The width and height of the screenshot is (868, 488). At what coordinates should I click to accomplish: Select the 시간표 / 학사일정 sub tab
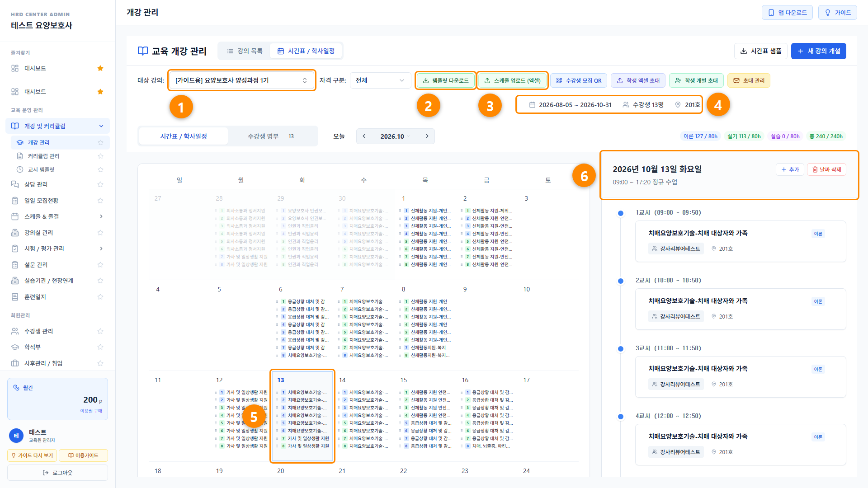coord(184,136)
